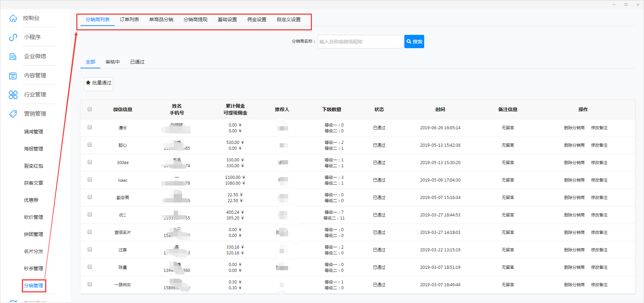Check the row dated 2019-03-27 18:44:53
The image size is (644, 303).
[x=90, y=214]
